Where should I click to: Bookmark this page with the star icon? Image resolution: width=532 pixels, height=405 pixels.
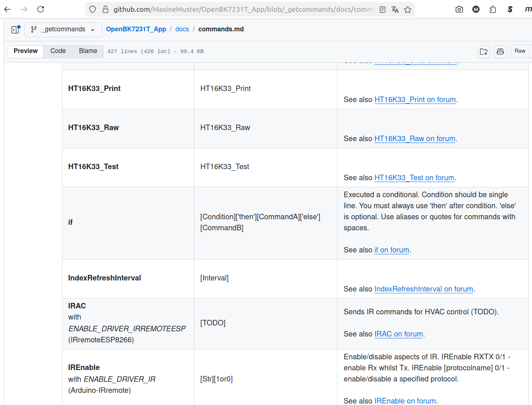[408, 10]
